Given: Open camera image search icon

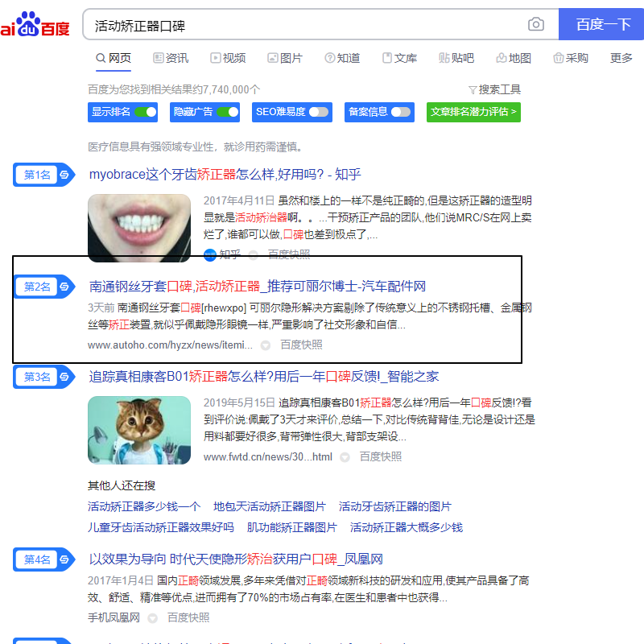Looking at the screenshot, I should [x=535, y=24].
